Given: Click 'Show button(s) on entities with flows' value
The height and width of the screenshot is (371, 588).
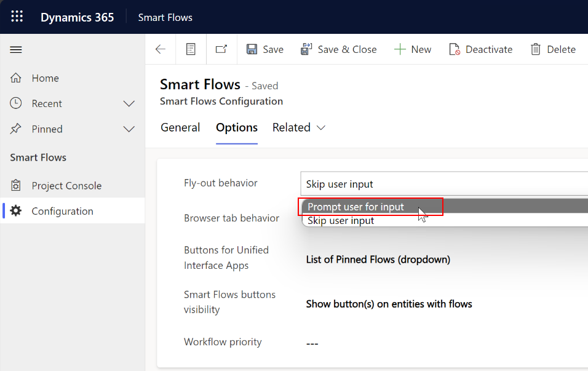Looking at the screenshot, I should click(x=389, y=304).
